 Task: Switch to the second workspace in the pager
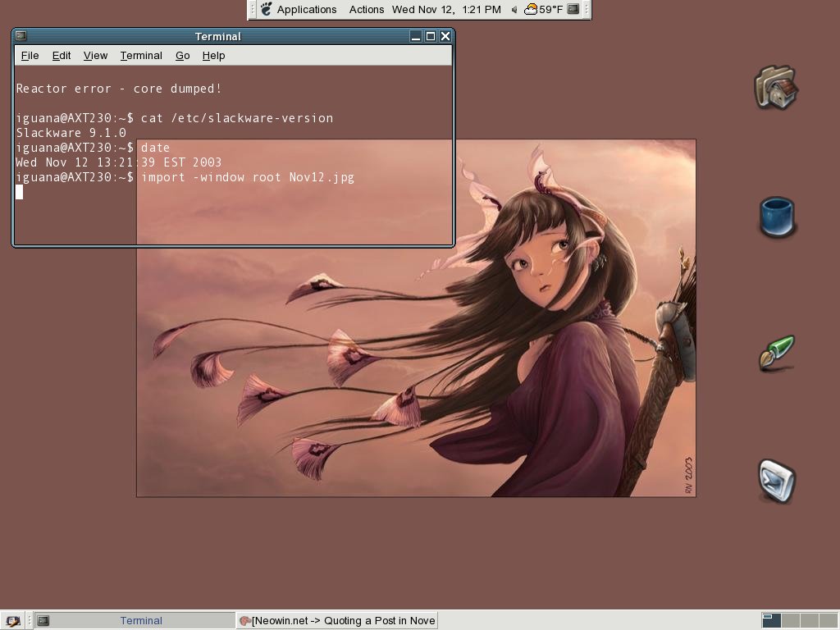[790, 621]
